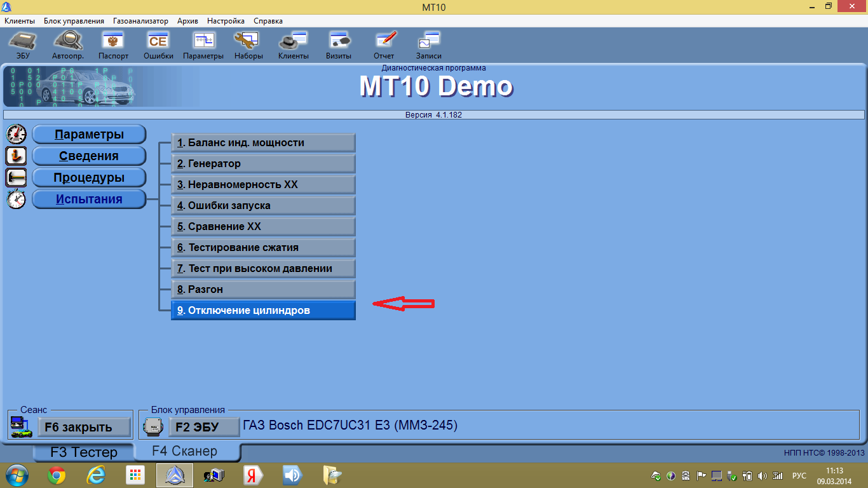Open Google Chrome from the taskbar
The image size is (868, 488).
pos(57,475)
